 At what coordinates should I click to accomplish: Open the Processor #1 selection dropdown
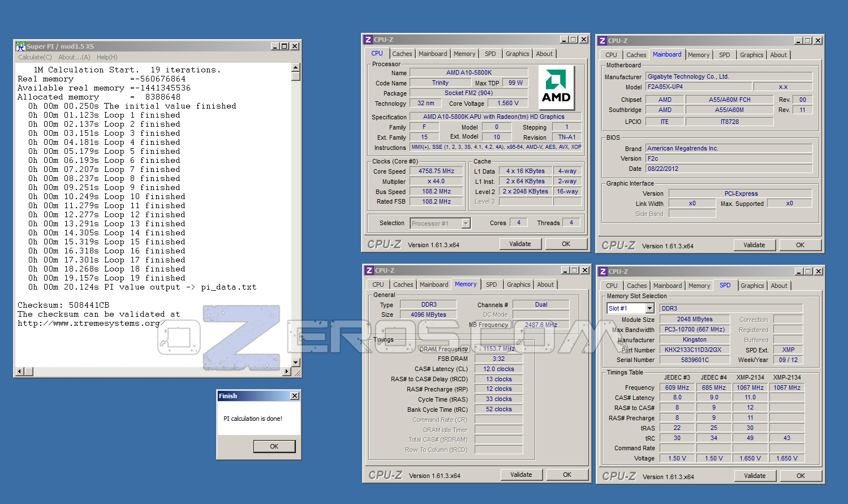pyautogui.click(x=466, y=223)
